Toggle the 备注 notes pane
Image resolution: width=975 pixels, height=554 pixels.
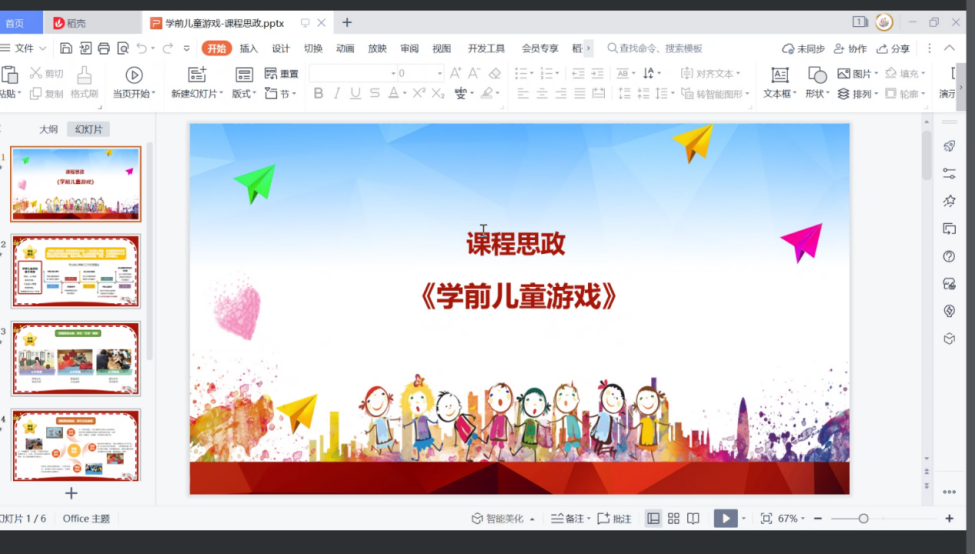pyautogui.click(x=567, y=518)
